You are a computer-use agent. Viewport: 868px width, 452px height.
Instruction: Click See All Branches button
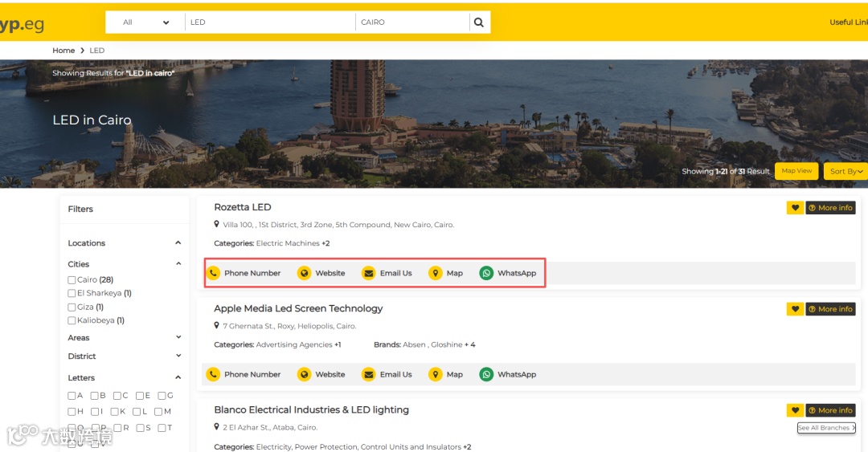[826, 428]
